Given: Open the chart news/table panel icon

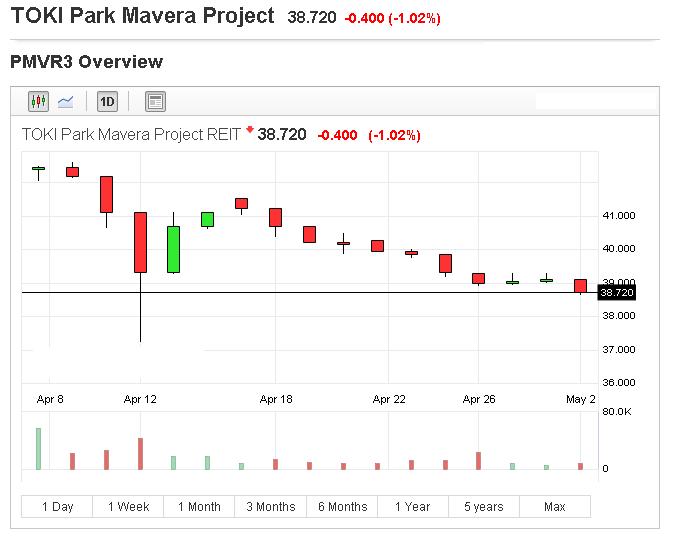Looking at the screenshot, I should (x=155, y=101).
